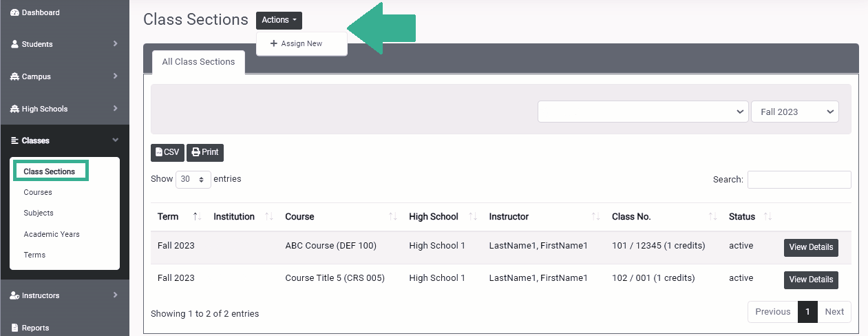Sort table by Institution column
868x336 pixels.
tap(242, 216)
